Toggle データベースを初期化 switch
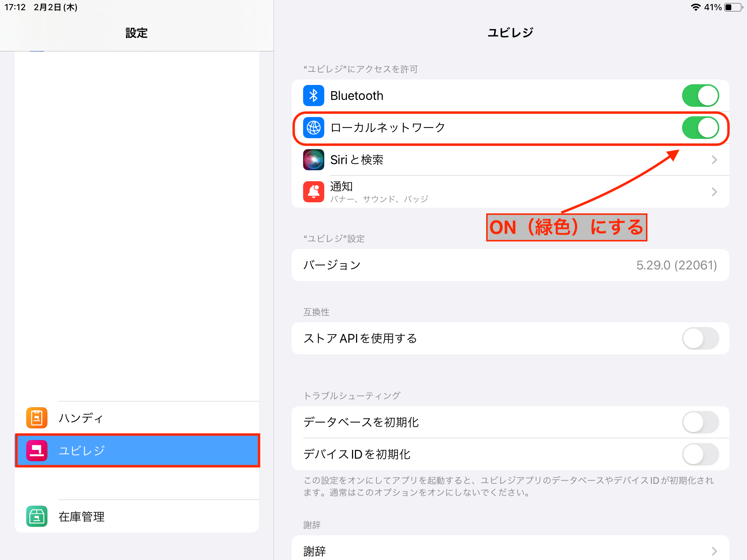 700,422
